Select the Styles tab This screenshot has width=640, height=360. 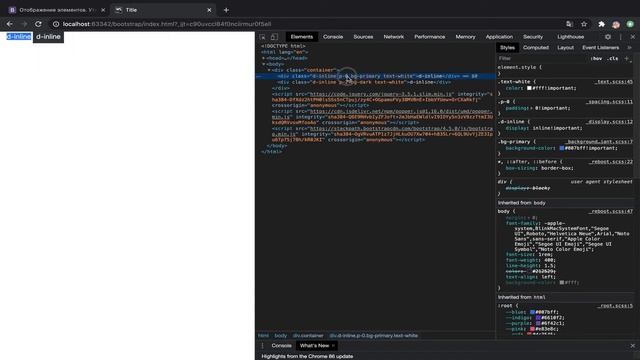(x=507, y=48)
